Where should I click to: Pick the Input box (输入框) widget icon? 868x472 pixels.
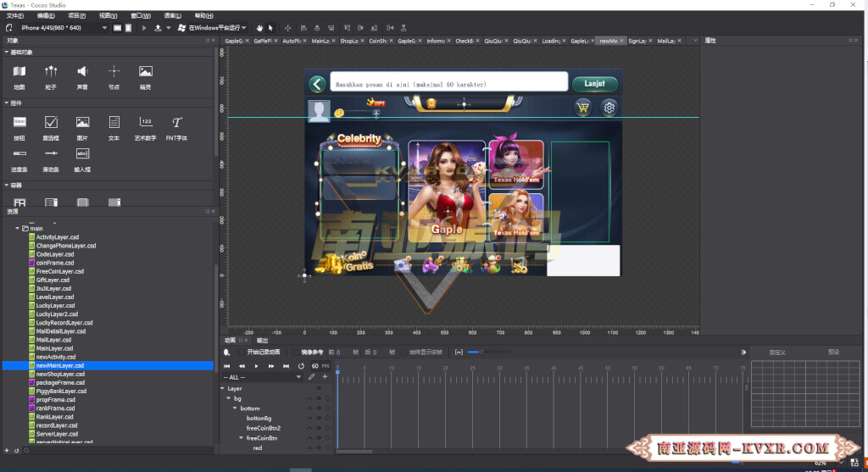point(82,153)
